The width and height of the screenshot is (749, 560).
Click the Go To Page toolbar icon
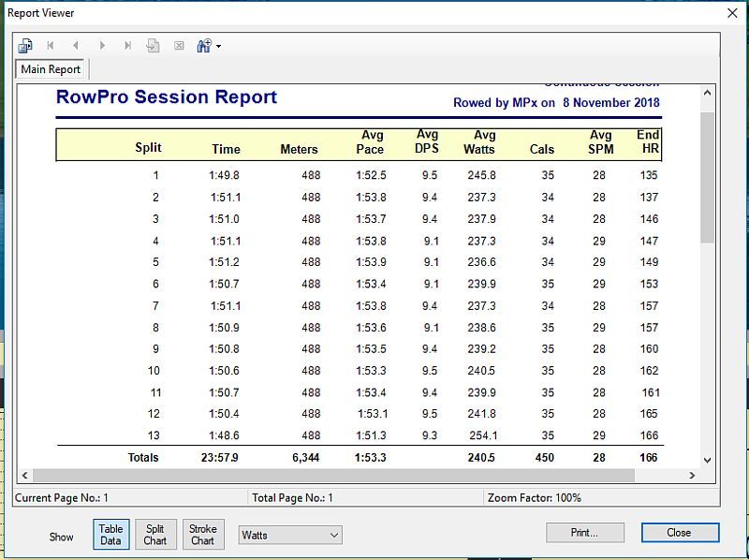153,46
